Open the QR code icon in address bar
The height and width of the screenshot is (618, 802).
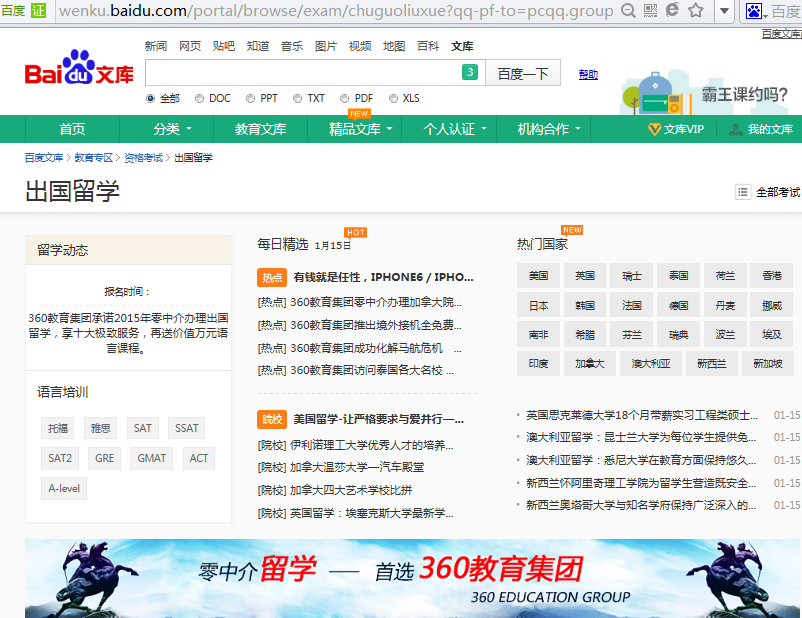click(651, 10)
